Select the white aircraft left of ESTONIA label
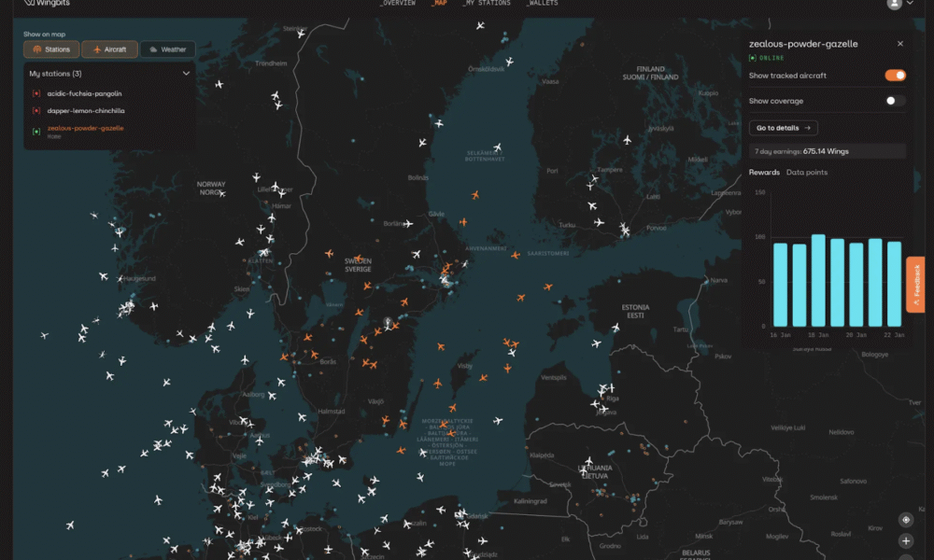934x560 pixels. pos(616,328)
